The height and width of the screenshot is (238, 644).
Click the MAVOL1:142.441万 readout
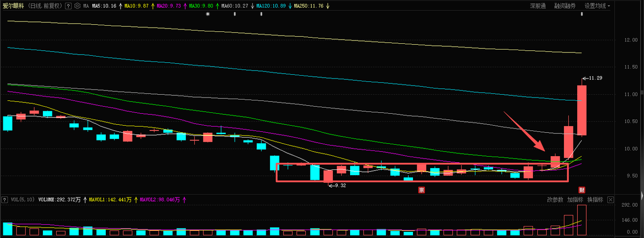click(111, 200)
